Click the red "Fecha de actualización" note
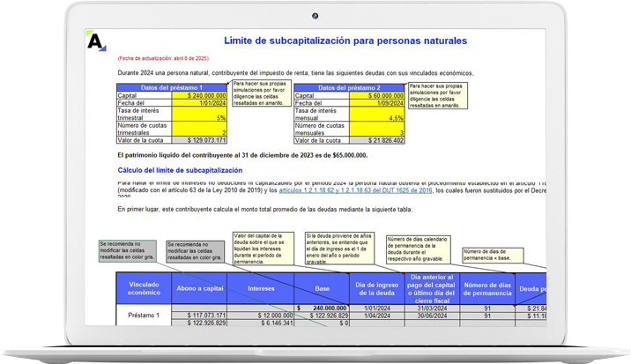Image resolution: width=631 pixels, height=364 pixels. (163, 58)
